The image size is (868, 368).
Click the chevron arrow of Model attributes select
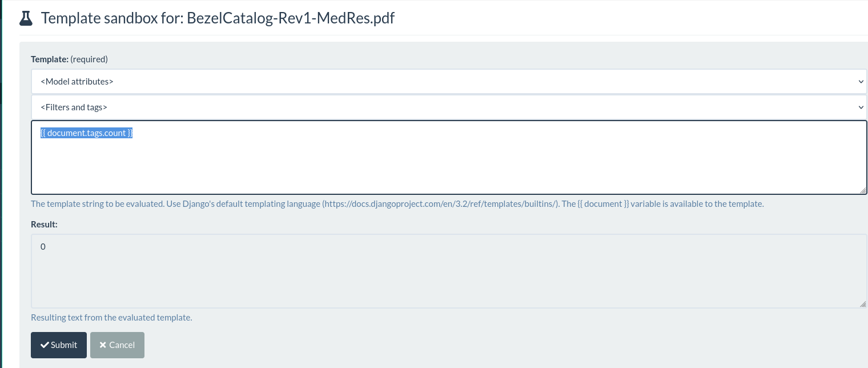(x=861, y=82)
